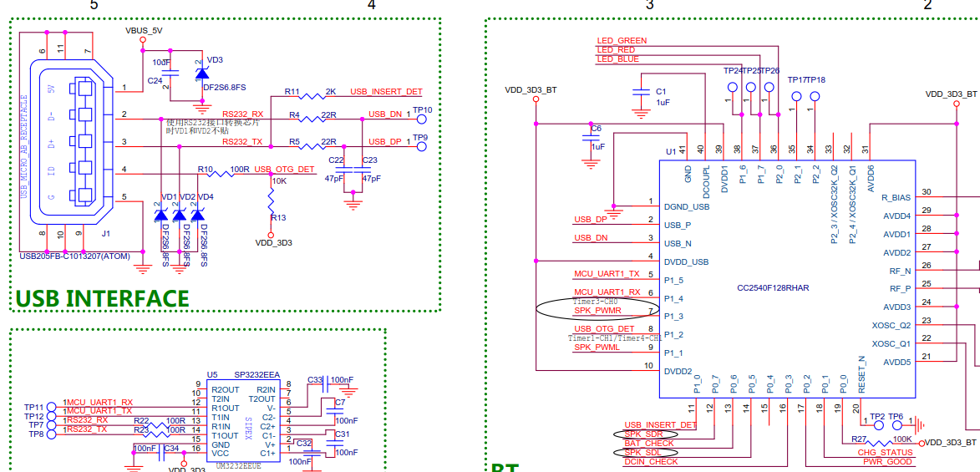
Task: Click the AVDD5 pin name
Action: (897, 362)
